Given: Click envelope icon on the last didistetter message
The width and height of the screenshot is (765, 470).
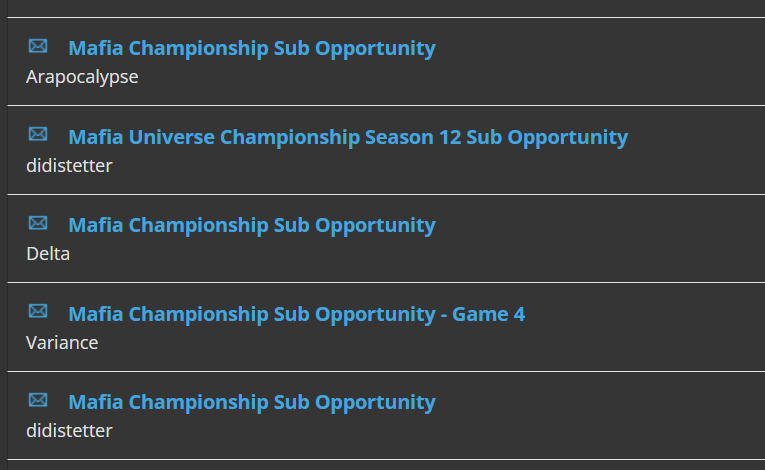Looking at the screenshot, I should [38, 400].
